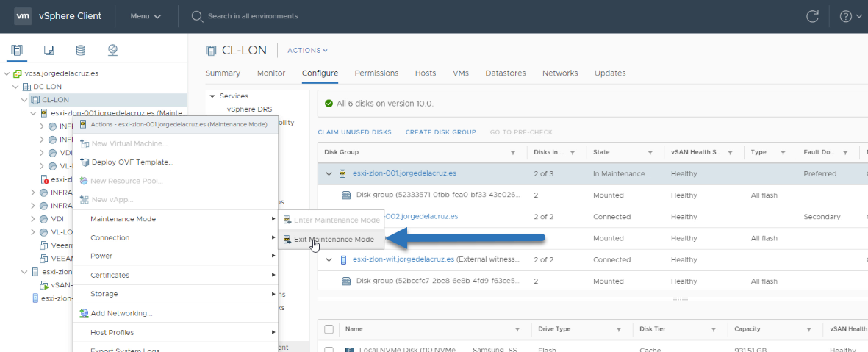Screen dimensions: 868x352
Task: Collapse the Services section in Configure panel
Action: [x=212, y=96]
